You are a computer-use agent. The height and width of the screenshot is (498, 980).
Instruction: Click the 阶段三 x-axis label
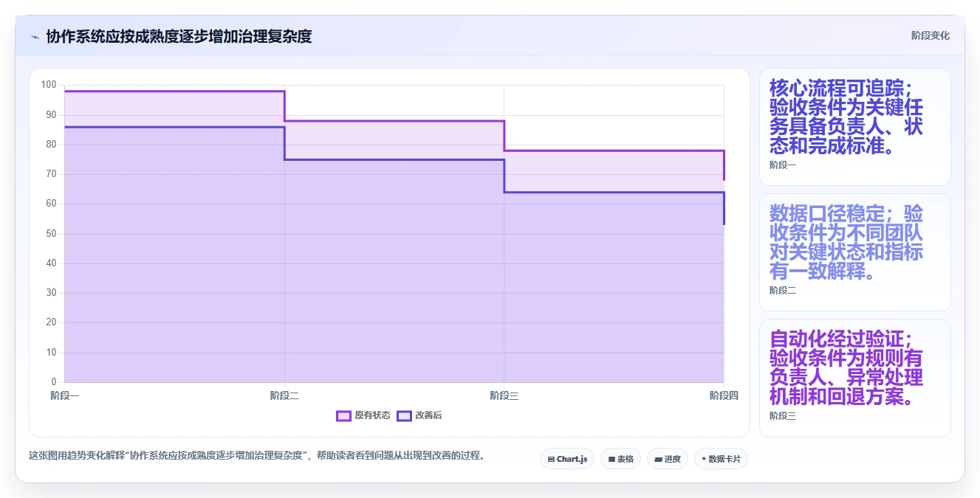tap(504, 396)
